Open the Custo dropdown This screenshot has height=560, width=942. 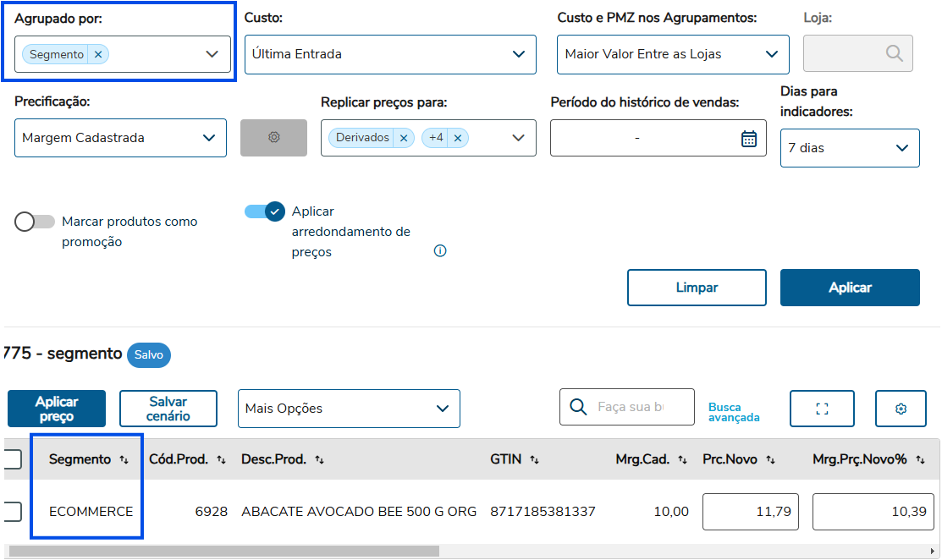pyautogui.click(x=390, y=54)
